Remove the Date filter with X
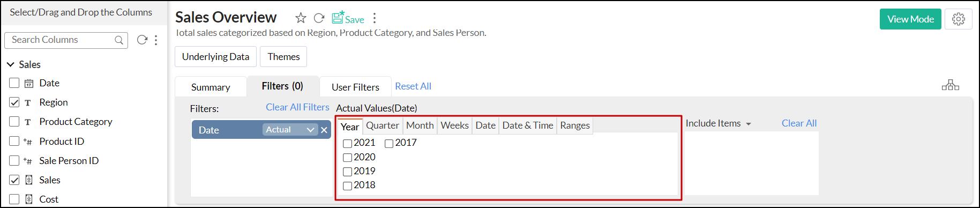980x208 pixels. [x=324, y=130]
